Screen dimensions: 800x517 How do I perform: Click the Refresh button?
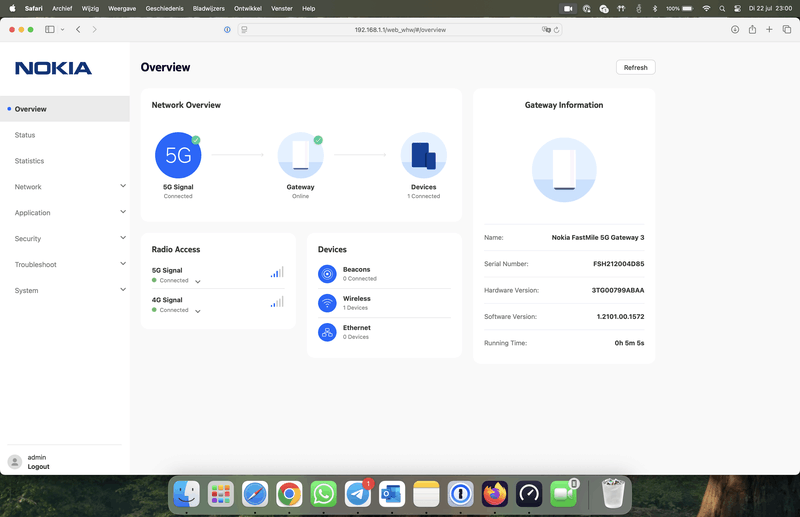tap(636, 67)
